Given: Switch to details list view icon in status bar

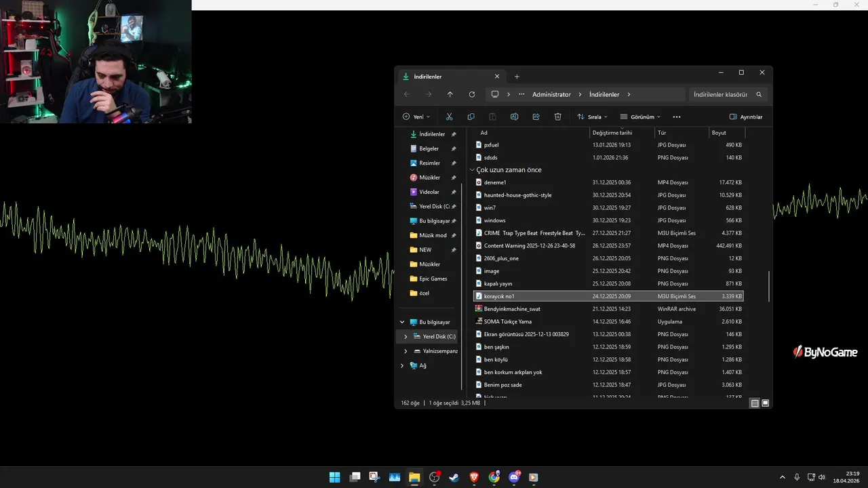Looking at the screenshot, I should click(x=755, y=403).
